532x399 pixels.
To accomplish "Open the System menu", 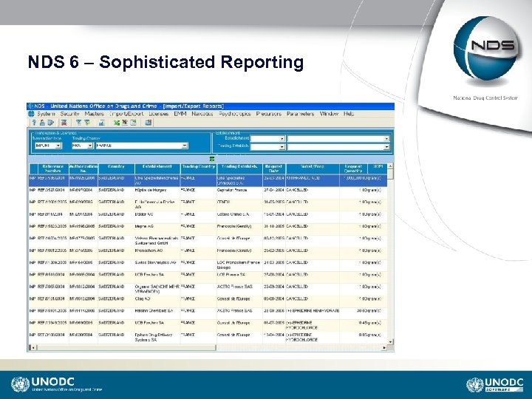I will click(x=46, y=114).
